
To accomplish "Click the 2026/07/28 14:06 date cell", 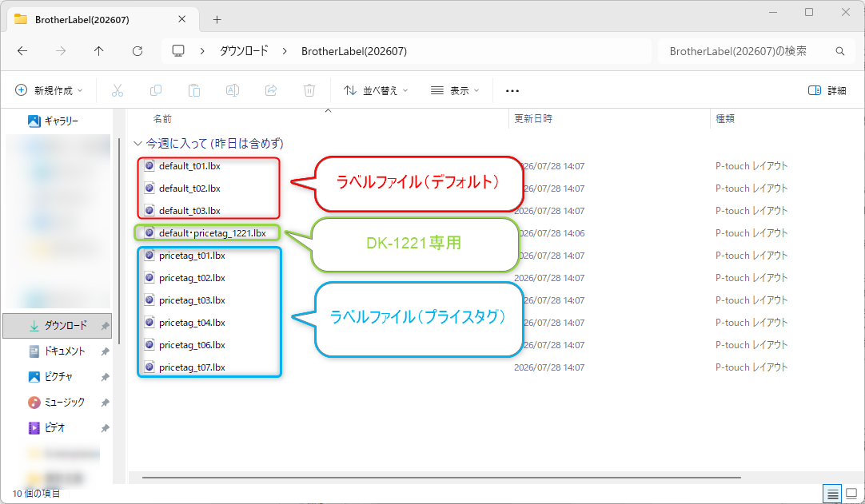I will tap(549, 233).
